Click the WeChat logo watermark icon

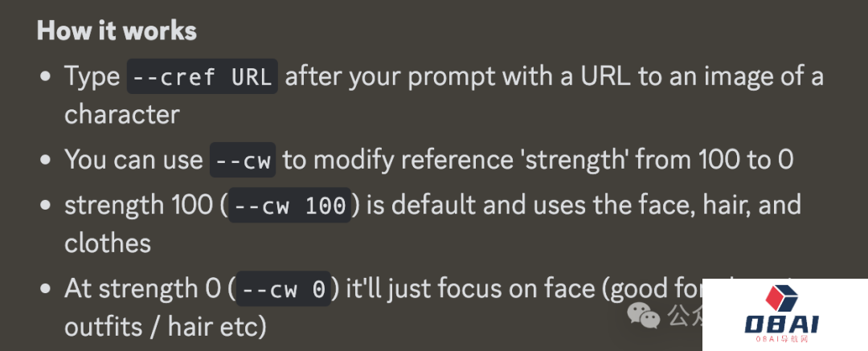(645, 315)
